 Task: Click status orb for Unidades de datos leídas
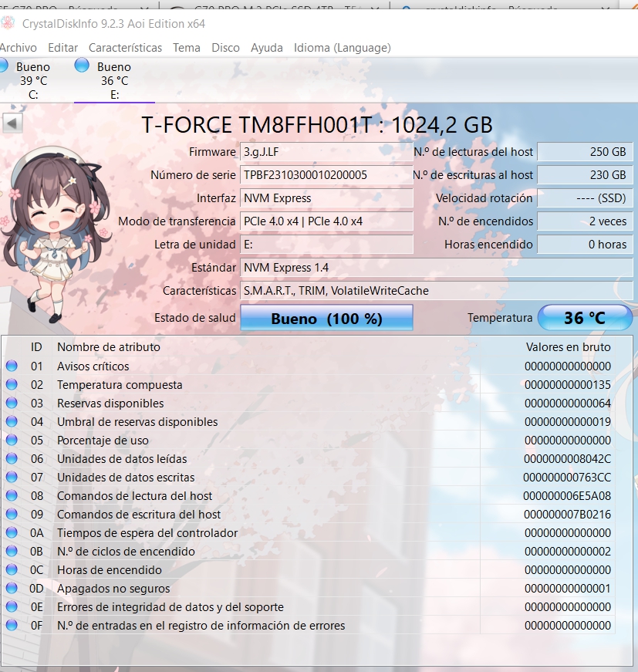coord(12,458)
